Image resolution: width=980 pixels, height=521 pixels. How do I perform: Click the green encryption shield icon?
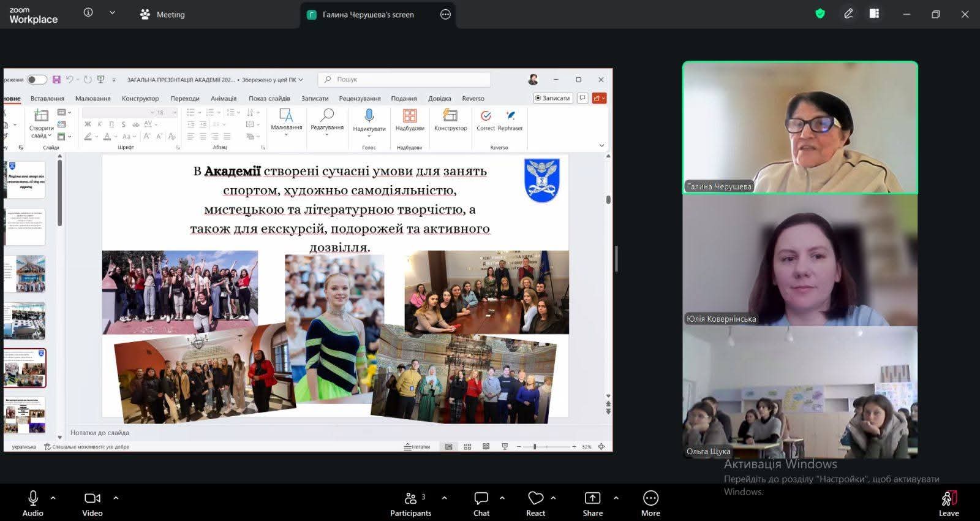[820, 13]
